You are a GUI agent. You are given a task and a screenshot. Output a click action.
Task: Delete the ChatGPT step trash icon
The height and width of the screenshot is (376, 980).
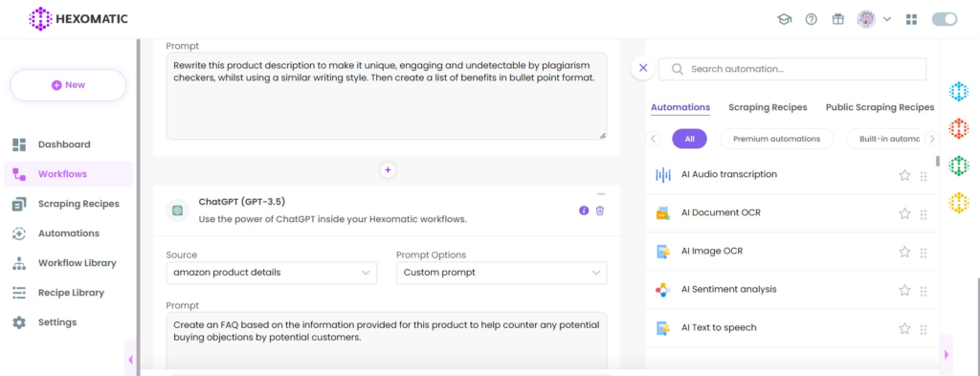click(x=600, y=210)
